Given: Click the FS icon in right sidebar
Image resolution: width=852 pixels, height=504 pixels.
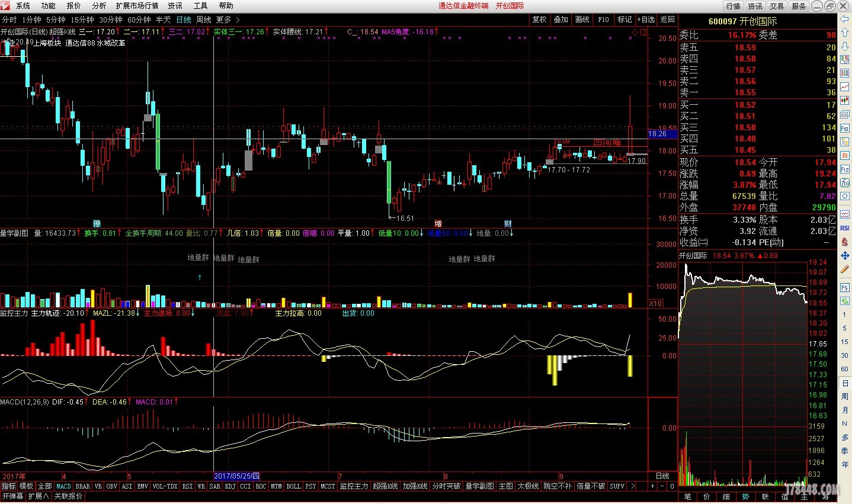Looking at the screenshot, I should tap(844, 287).
